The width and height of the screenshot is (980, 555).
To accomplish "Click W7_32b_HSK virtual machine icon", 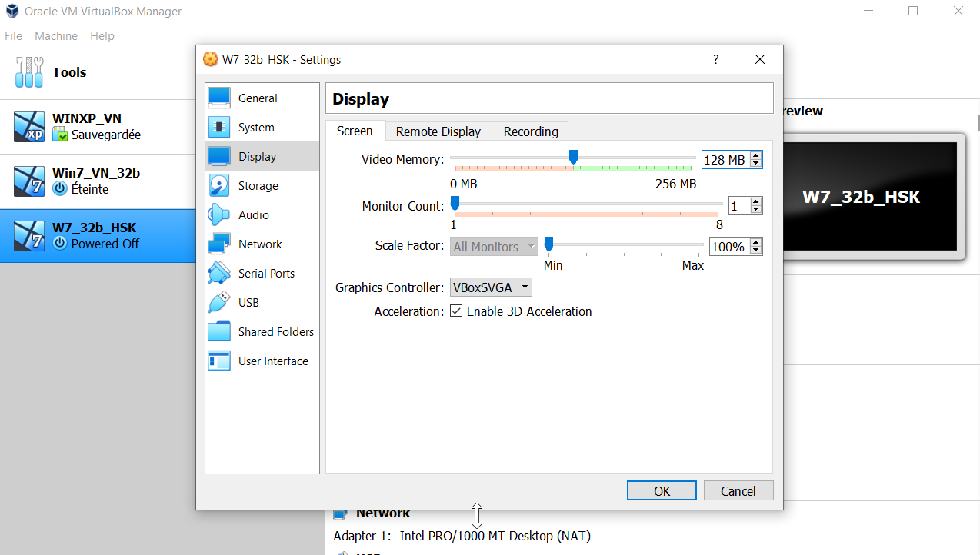I will [29, 236].
